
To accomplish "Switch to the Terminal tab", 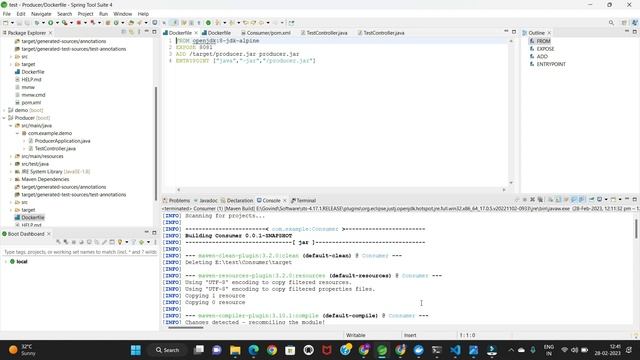I will click(x=303, y=200).
